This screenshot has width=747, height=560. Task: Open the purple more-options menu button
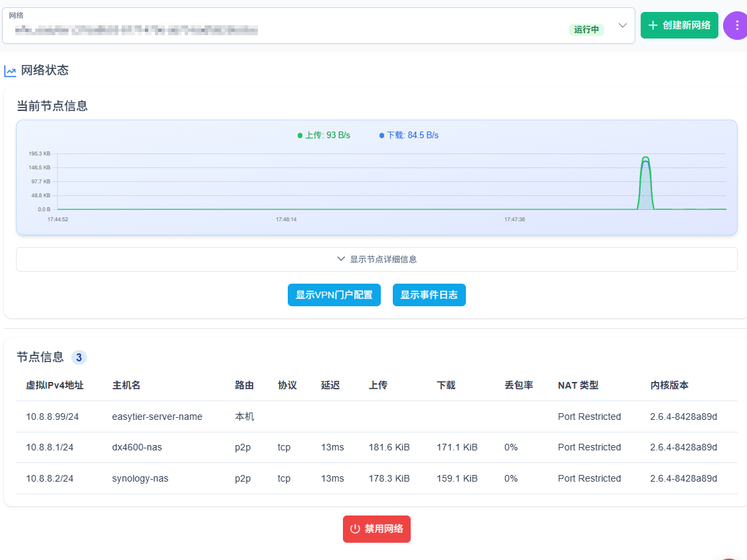[x=736, y=26]
